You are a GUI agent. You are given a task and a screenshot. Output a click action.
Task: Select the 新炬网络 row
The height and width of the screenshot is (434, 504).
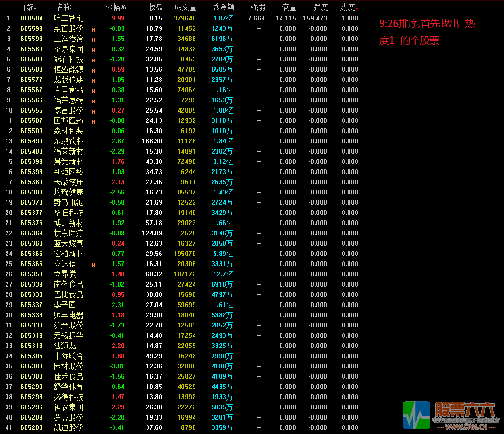(x=182, y=172)
